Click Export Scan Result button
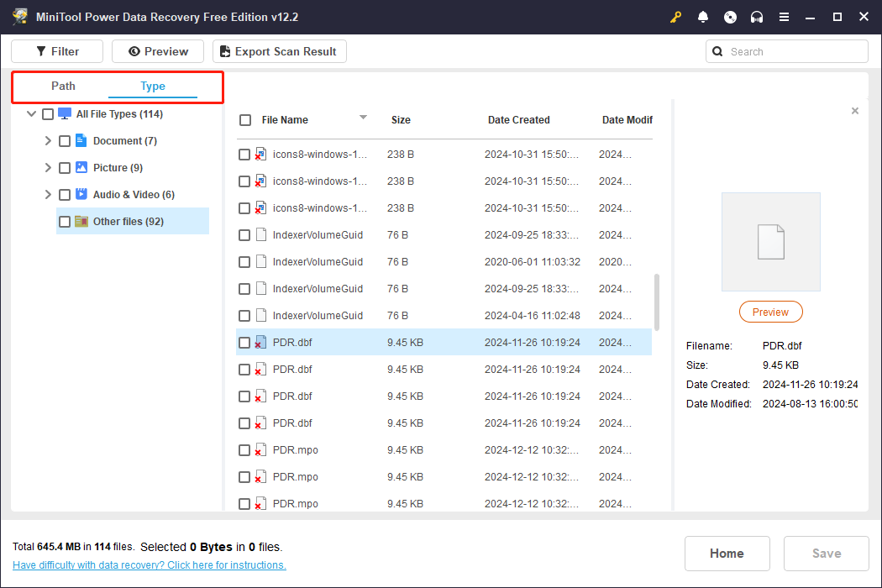 coord(280,51)
